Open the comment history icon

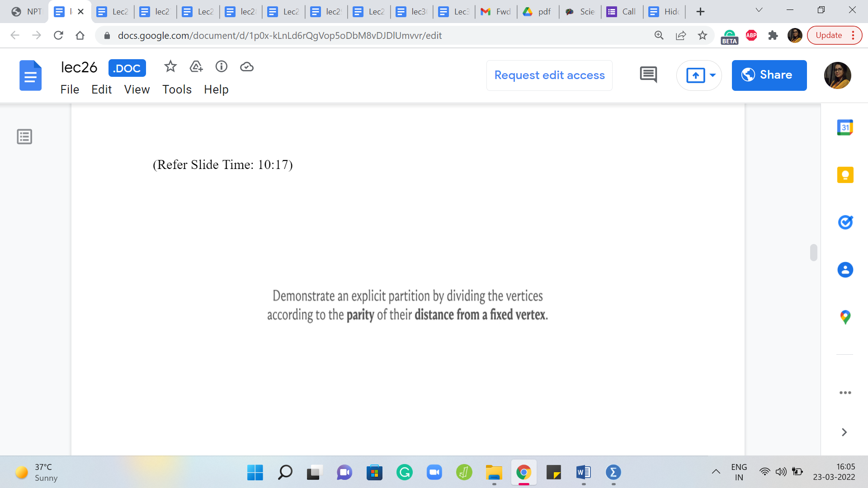tap(648, 75)
